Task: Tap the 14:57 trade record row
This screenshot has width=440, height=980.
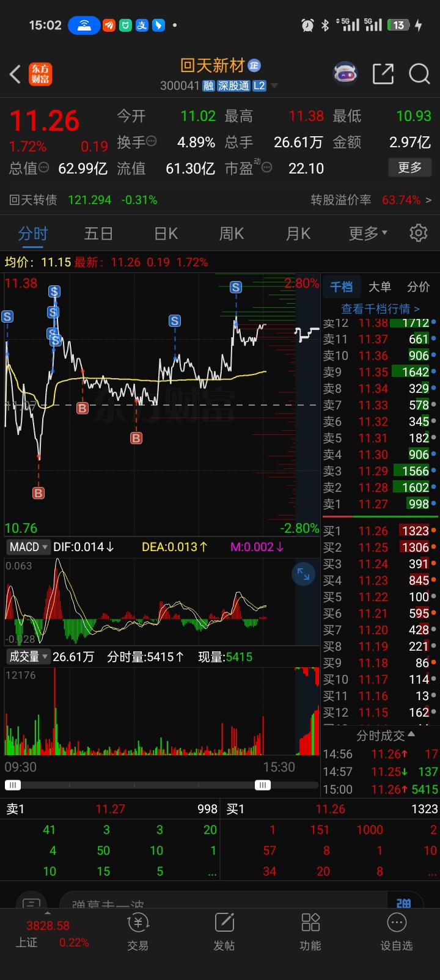Action: [380, 772]
